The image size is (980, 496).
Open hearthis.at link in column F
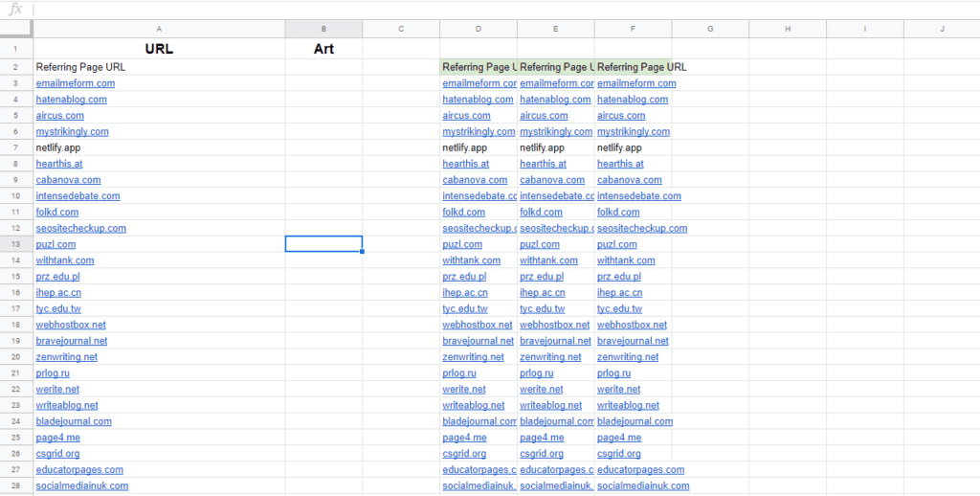tap(620, 164)
